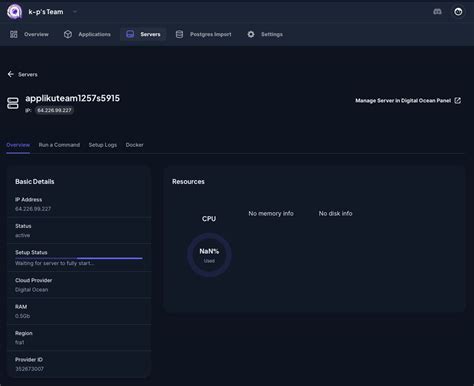Screen dimensions: 474x386
Task: Click the Overview grid icon in navbar
Action: [x=14, y=34]
